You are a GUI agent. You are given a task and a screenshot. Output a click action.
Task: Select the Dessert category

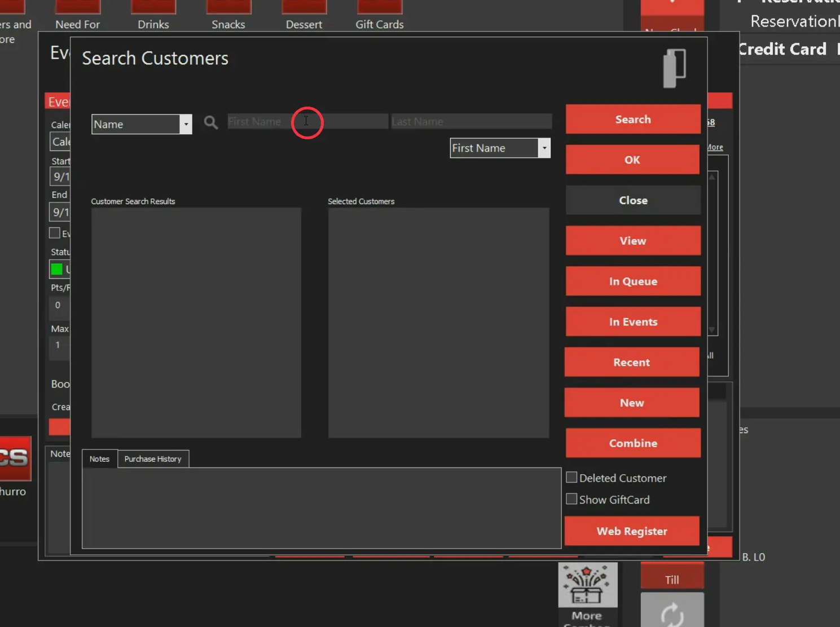(x=304, y=16)
